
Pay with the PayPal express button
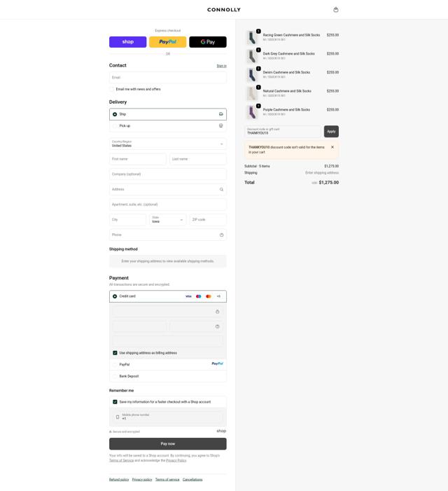pyautogui.click(x=168, y=42)
